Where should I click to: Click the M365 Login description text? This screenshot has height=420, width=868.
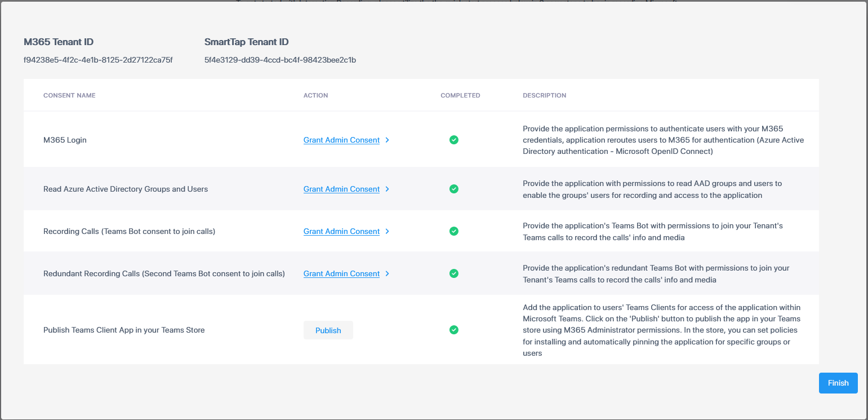pyautogui.click(x=663, y=140)
